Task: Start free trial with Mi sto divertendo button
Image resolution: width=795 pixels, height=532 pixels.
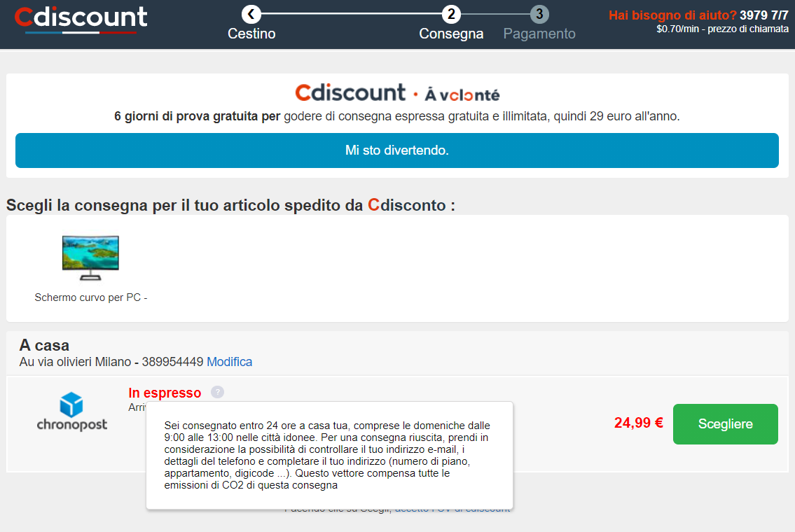Action: (x=397, y=150)
